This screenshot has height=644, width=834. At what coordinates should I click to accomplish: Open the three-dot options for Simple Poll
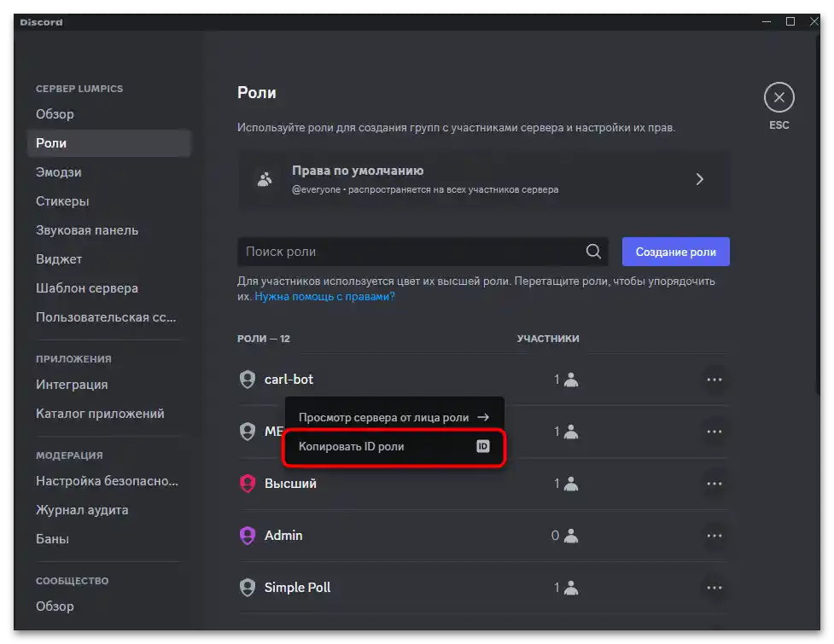[714, 588]
